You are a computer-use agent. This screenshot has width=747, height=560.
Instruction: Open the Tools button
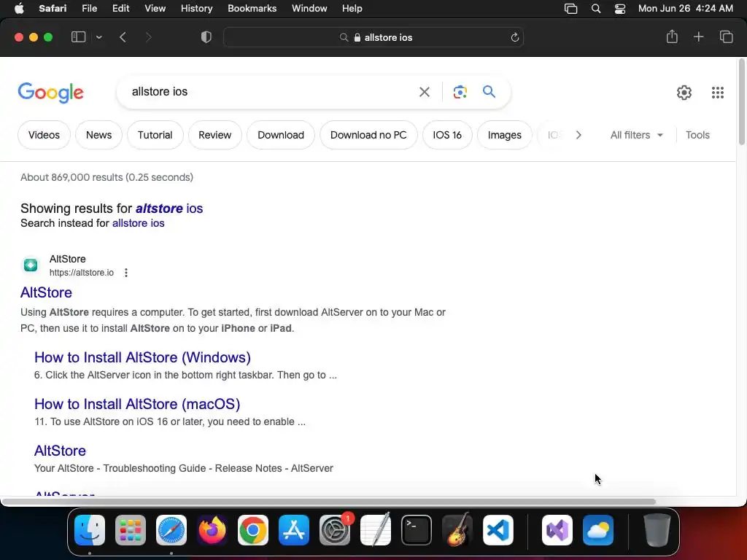click(697, 135)
